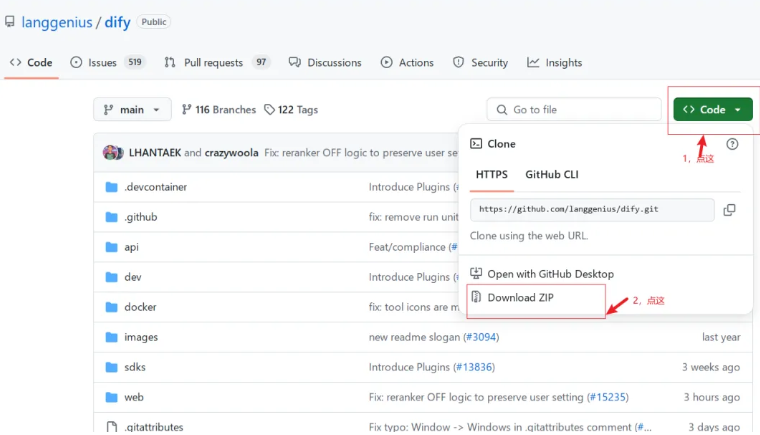The height and width of the screenshot is (435, 760).
Task: Click the 'last year' timestamp for images
Action: coord(721,338)
